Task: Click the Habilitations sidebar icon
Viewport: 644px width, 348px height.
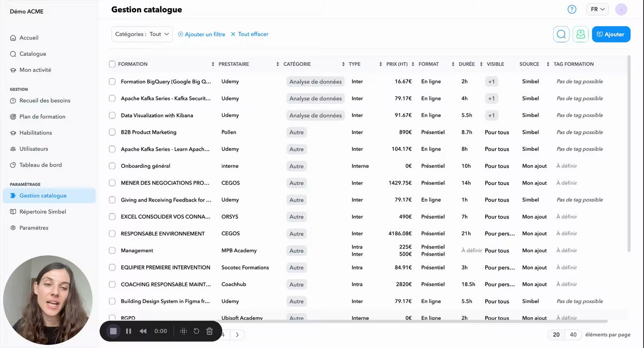Action: [14, 133]
